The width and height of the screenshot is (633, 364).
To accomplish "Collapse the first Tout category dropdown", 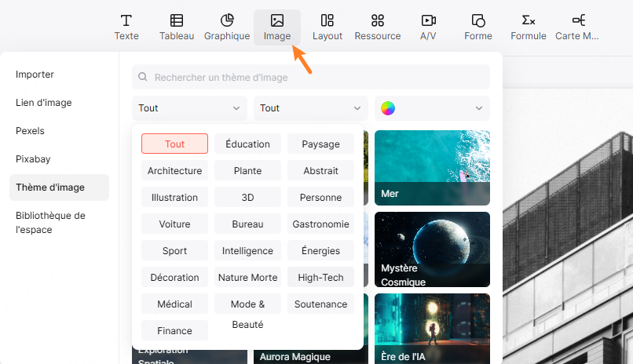I will tap(189, 108).
